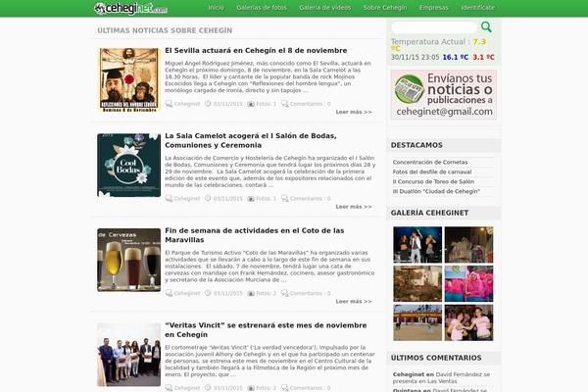588x392 pixels.
Task: Click author icon under Sala Camelot article
Action: (169, 198)
